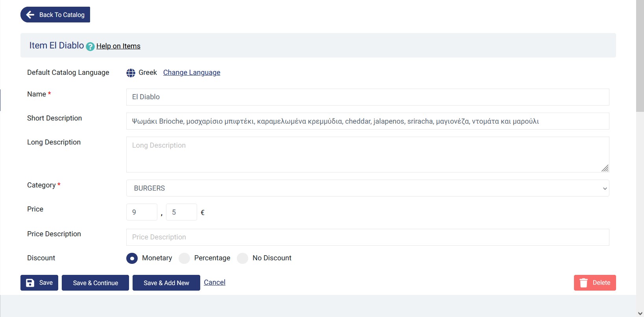Expand the Category chevron arrow

coord(605,189)
